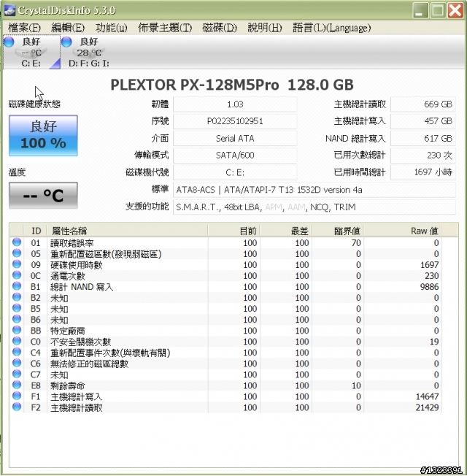Click status icon for row C7
The width and height of the screenshot is (467, 476).
coord(17,374)
